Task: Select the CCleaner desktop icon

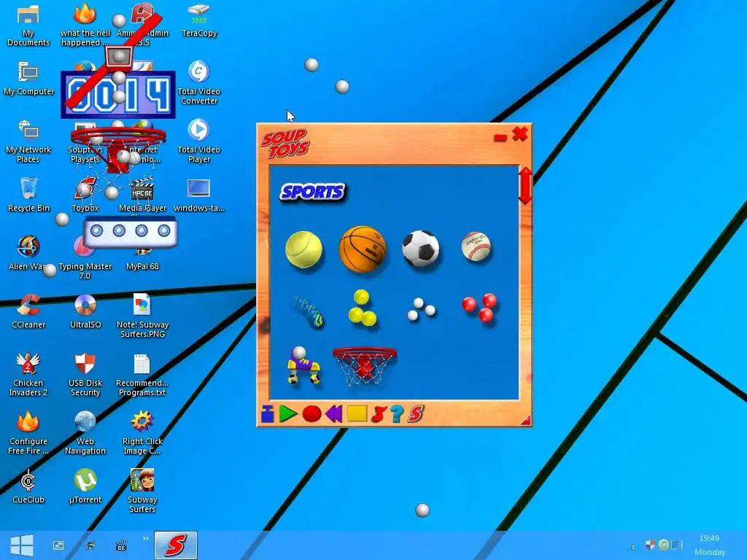Action: (28, 312)
